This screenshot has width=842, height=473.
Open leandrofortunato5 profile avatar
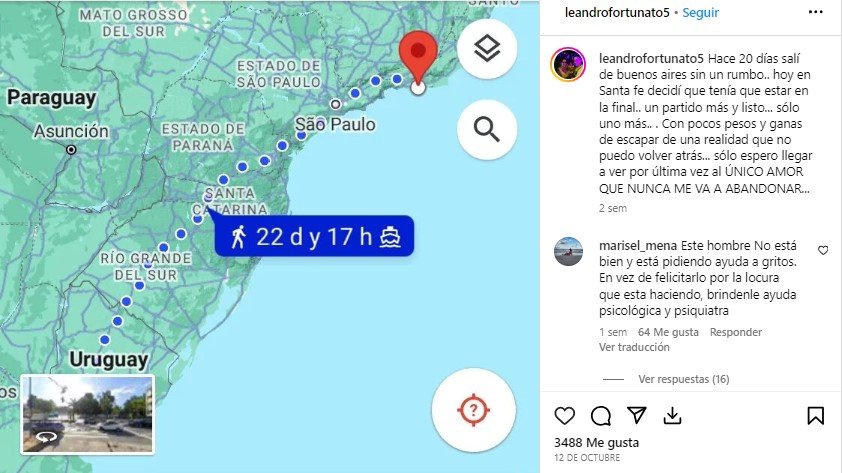click(568, 64)
